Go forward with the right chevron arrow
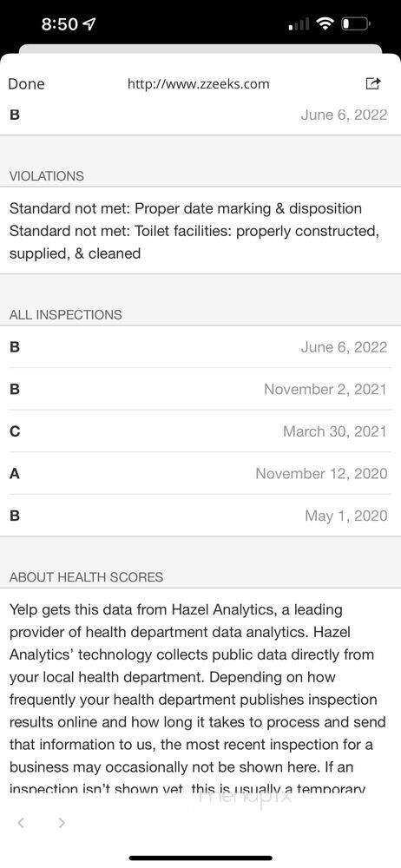The image size is (401, 868). (x=62, y=823)
